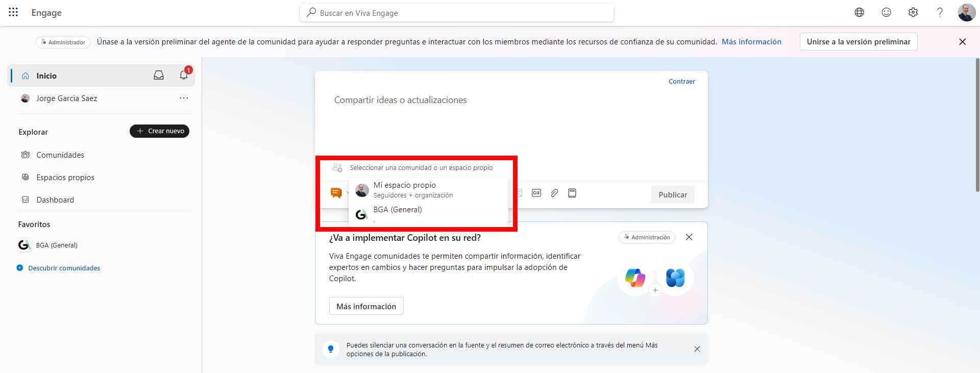980x373 pixels.
Task: Open the help question mark icon
Action: pos(940,12)
